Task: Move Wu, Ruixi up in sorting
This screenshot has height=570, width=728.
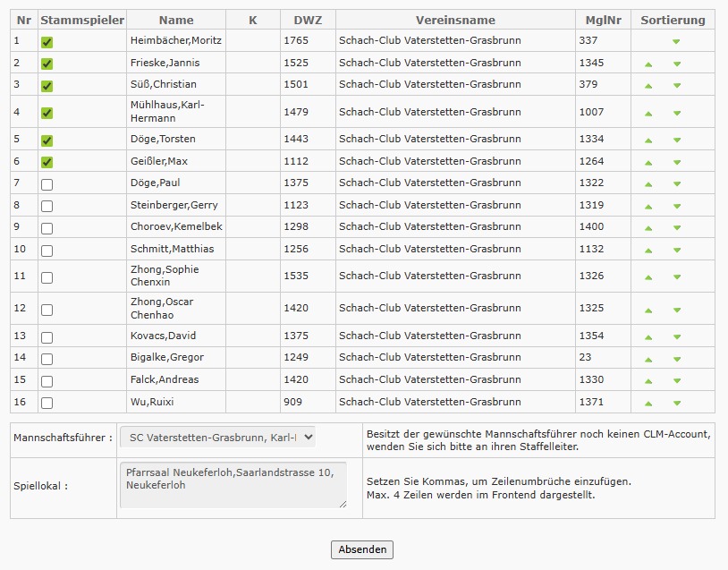Action: click(648, 404)
